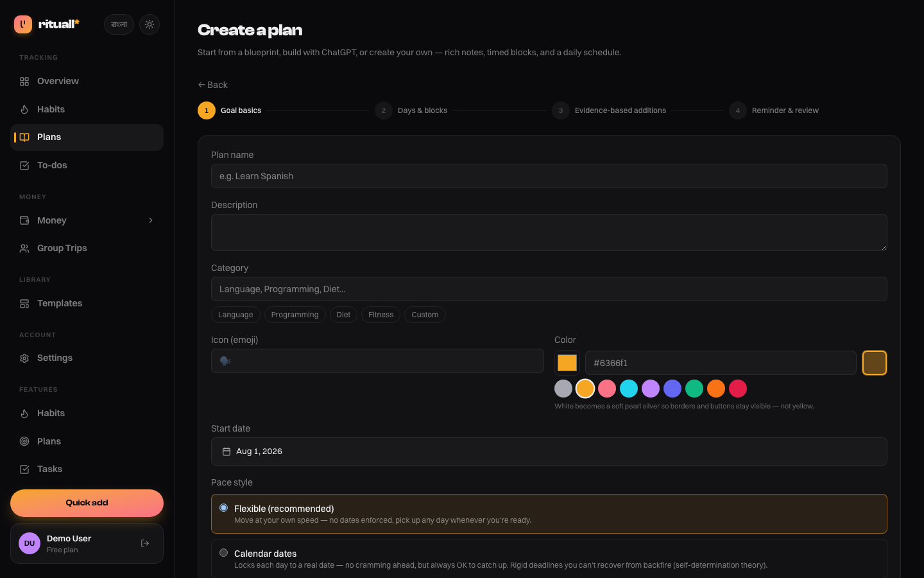Image resolution: width=924 pixels, height=578 pixels.
Task: Pick the dark orange swatch
Action: pos(716,389)
